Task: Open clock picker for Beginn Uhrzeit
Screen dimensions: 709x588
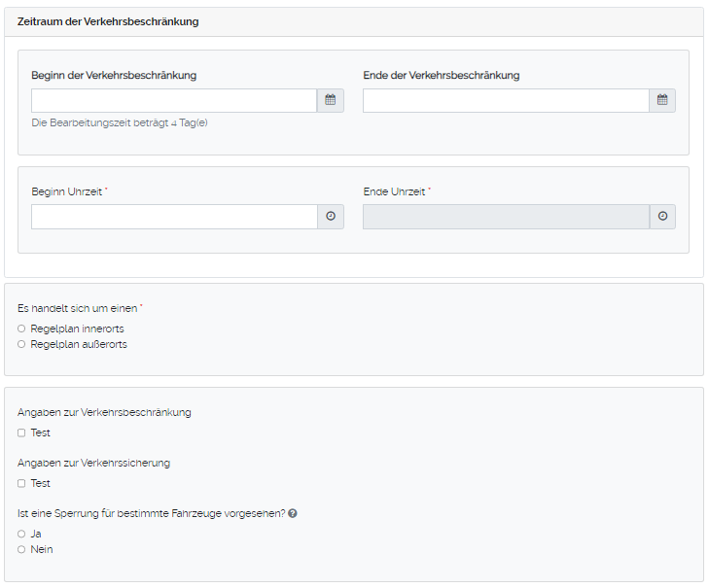Action: click(x=330, y=217)
